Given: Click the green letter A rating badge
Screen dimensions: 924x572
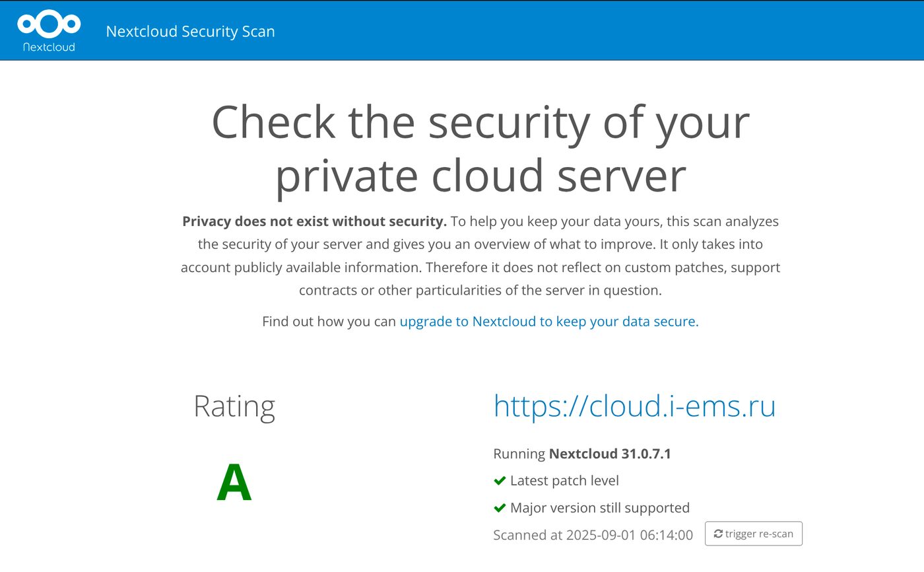Looking at the screenshot, I should point(235,483).
